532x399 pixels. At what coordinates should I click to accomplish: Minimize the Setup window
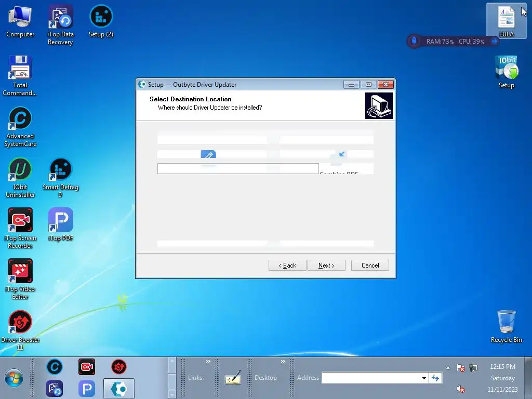pos(351,85)
